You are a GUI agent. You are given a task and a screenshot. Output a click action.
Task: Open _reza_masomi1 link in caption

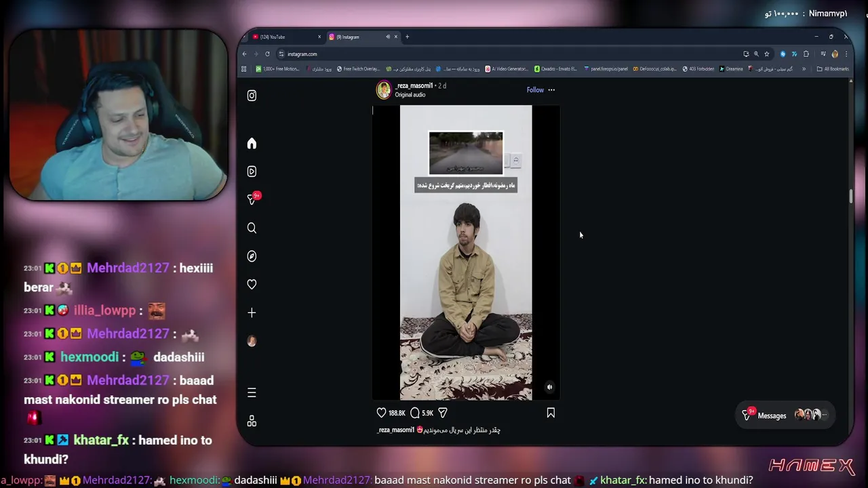click(x=396, y=430)
